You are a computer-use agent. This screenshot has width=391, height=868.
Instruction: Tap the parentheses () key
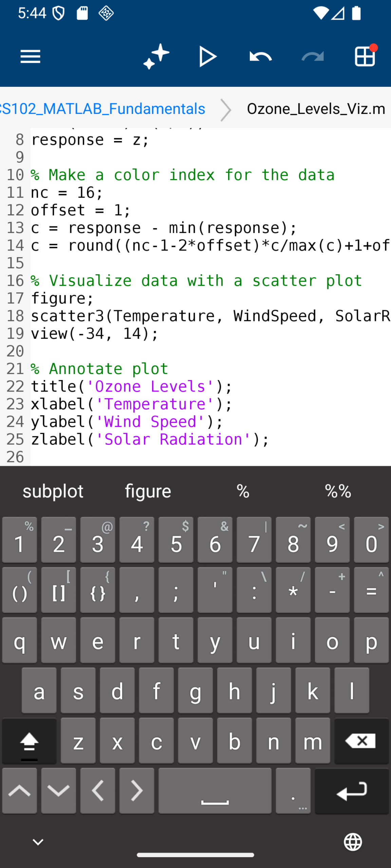pyautogui.click(x=20, y=590)
